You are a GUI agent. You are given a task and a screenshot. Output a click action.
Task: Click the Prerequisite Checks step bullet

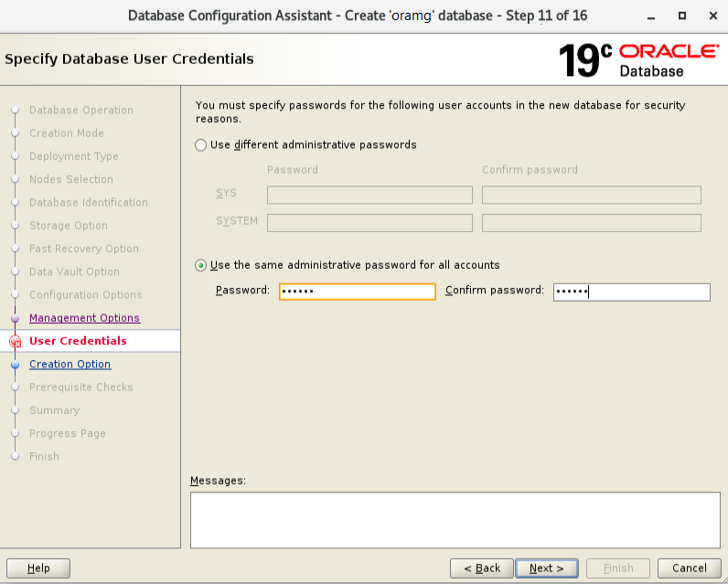16,388
